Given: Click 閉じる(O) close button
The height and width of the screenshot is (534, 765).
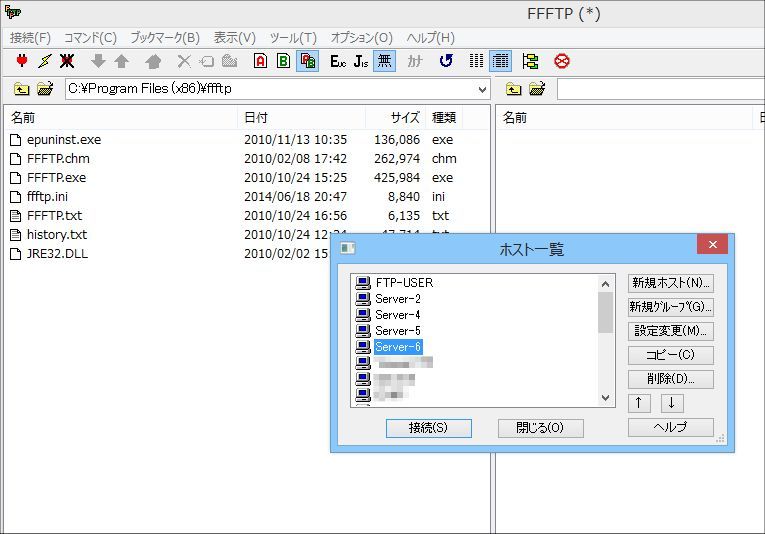Looking at the screenshot, I should 541,428.
